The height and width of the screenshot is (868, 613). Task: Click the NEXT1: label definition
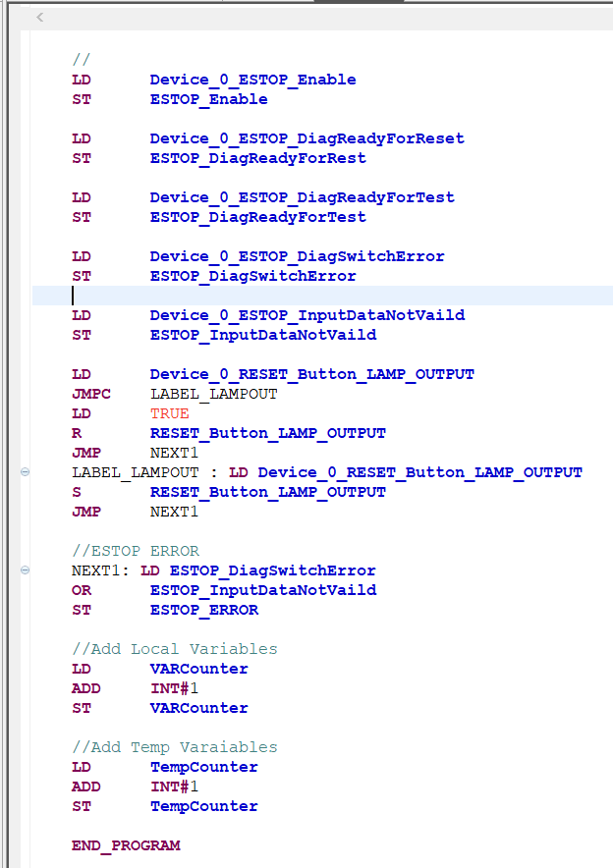(x=100, y=570)
